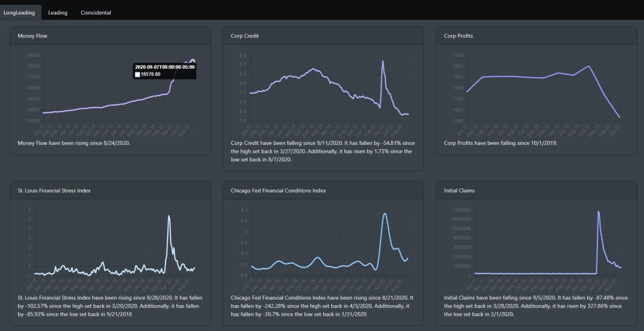Screen dimensions: 644x331
Task: Select the Corp Profits card heading
Action: click(459, 36)
